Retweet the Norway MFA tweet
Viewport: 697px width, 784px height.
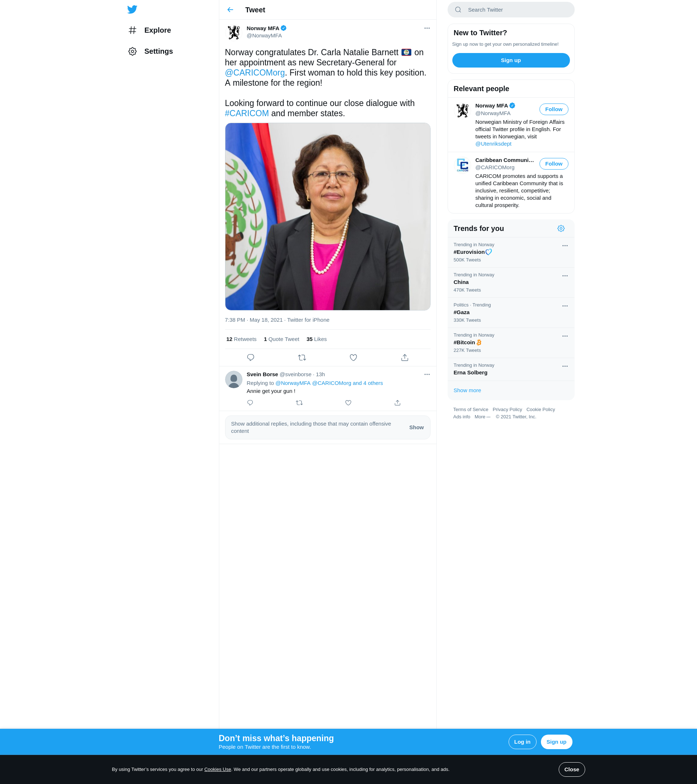click(x=302, y=357)
